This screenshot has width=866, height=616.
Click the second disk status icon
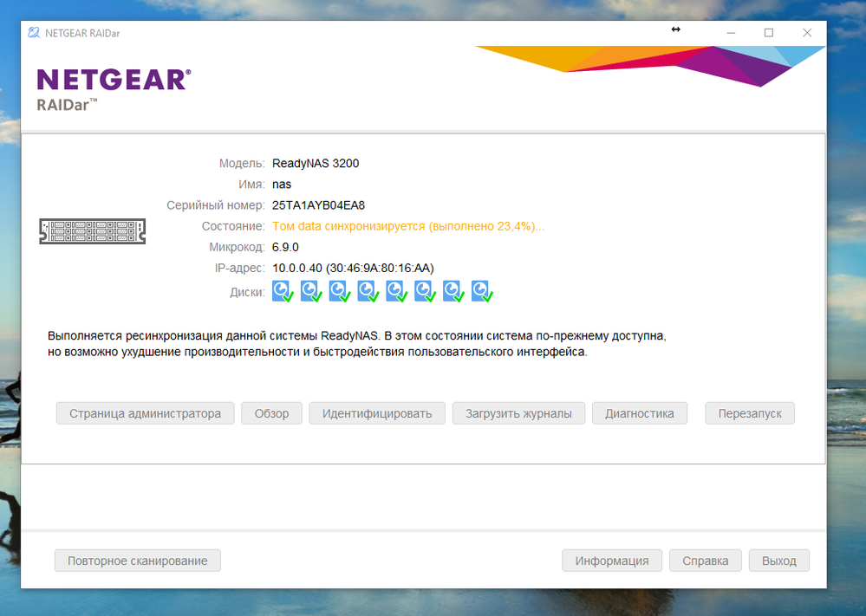tap(311, 291)
